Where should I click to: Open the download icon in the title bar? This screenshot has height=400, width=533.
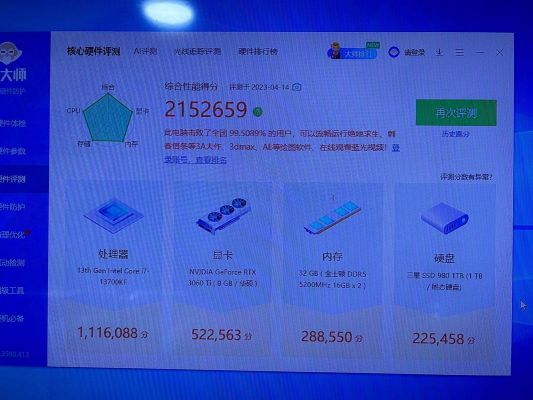point(439,52)
